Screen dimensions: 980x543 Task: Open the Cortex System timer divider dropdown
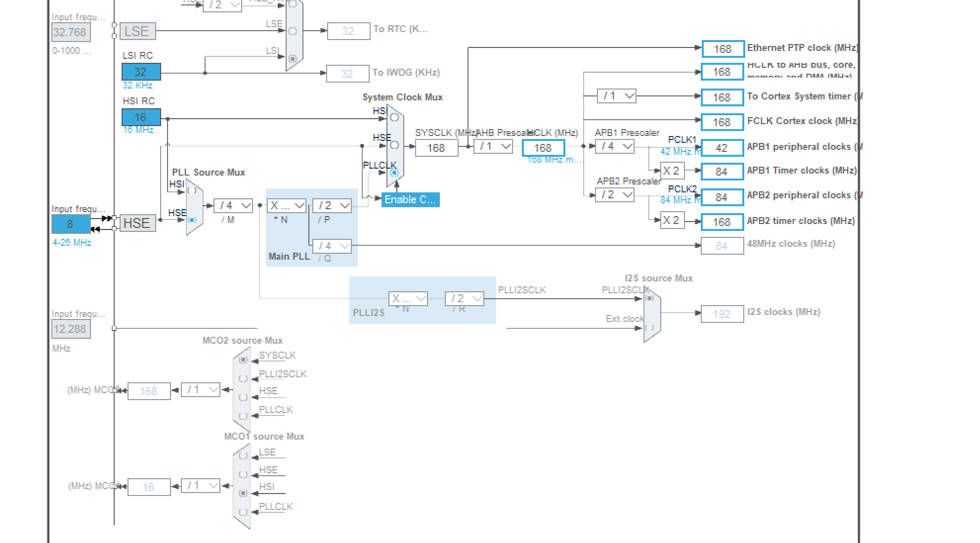(616, 96)
